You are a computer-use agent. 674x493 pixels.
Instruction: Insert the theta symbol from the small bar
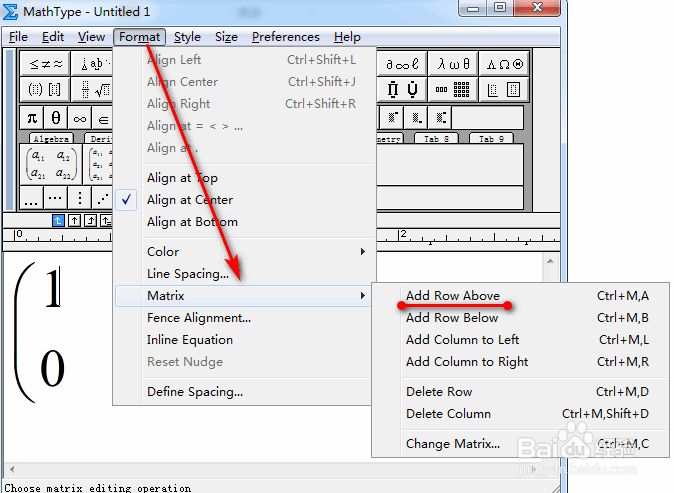[55, 118]
